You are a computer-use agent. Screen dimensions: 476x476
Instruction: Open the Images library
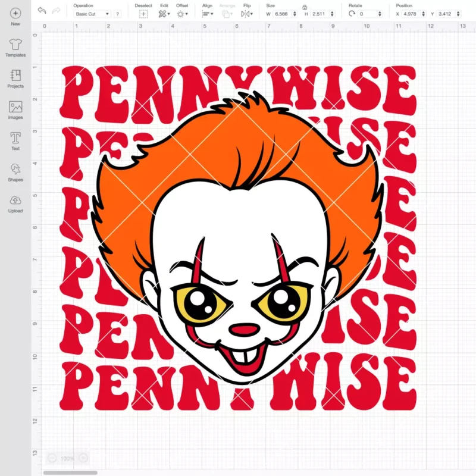[15, 110]
